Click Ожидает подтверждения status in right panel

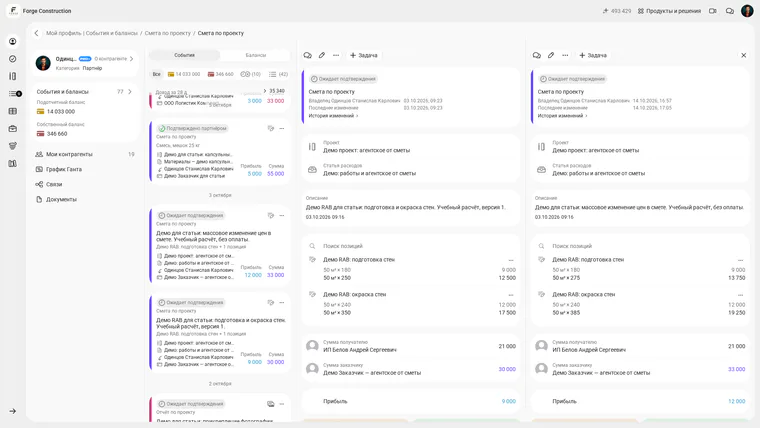[x=572, y=79]
